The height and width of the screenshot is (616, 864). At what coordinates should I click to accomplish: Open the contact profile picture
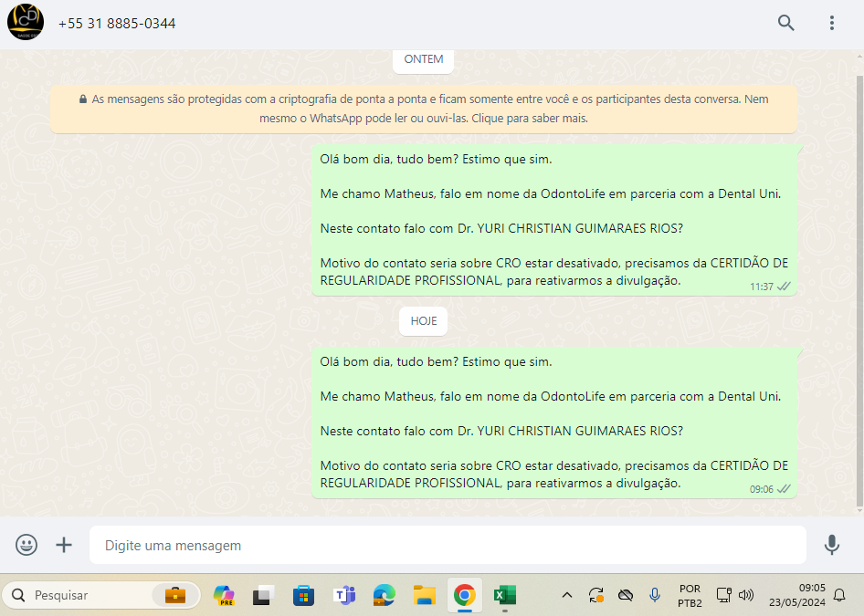click(x=26, y=22)
